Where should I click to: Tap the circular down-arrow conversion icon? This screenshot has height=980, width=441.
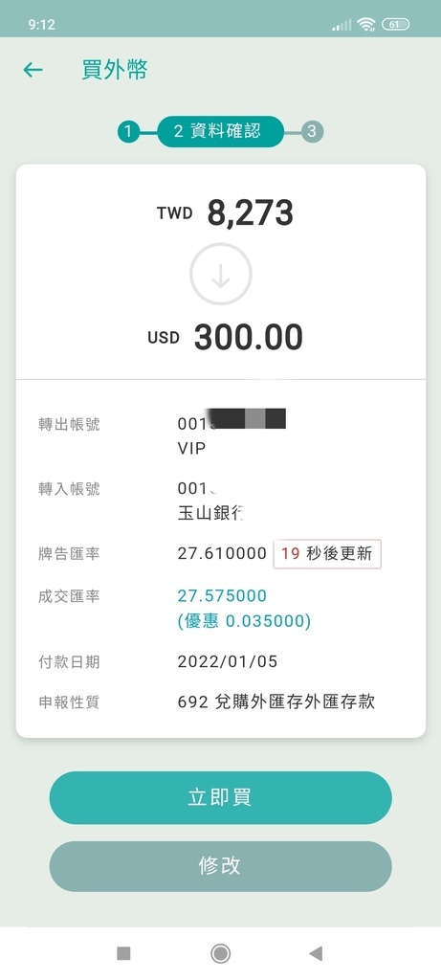click(220, 275)
